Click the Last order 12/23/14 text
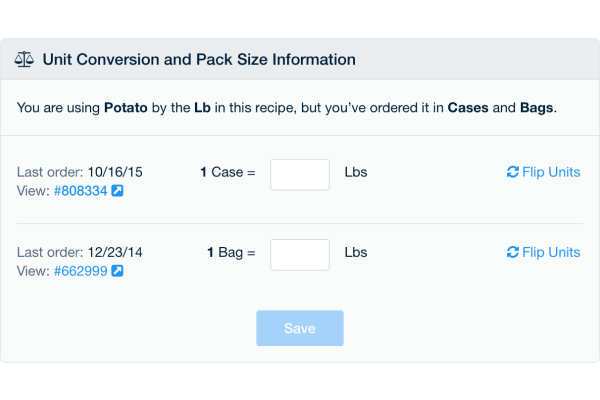 coord(66,252)
